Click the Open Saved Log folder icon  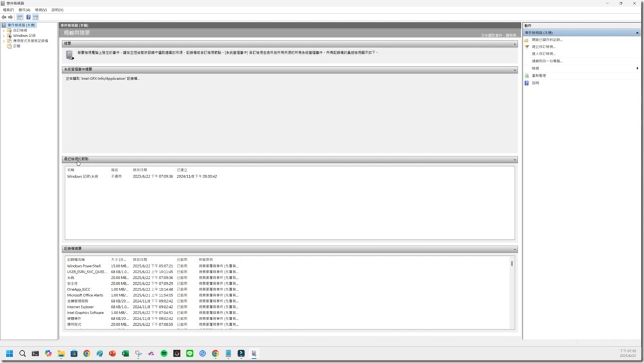point(527,40)
